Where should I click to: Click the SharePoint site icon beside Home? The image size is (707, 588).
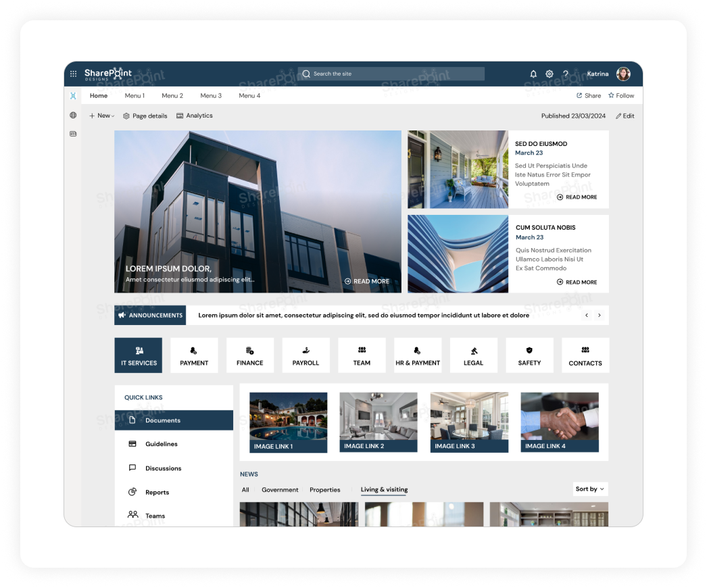point(73,95)
